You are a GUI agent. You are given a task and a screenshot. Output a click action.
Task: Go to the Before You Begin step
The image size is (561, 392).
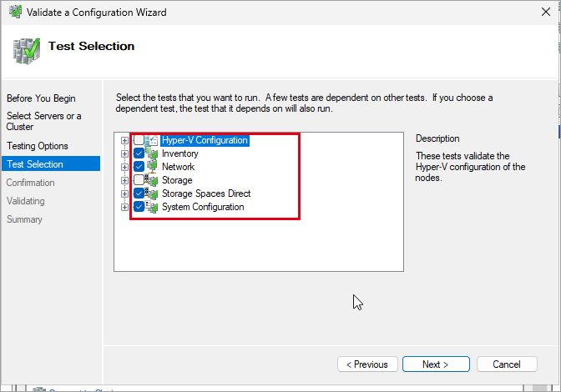tap(41, 98)
